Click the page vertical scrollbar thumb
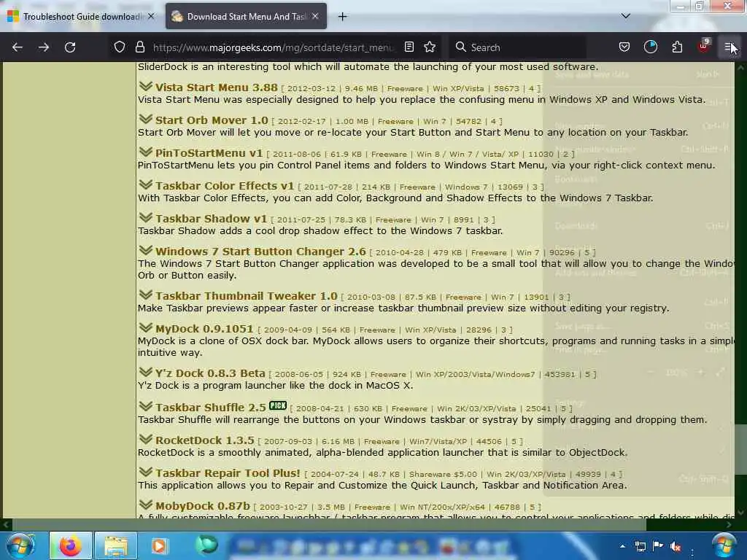 740,449
